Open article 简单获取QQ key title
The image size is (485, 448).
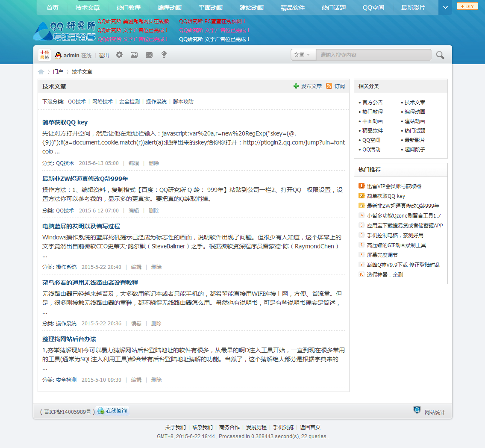click(65, 122)
